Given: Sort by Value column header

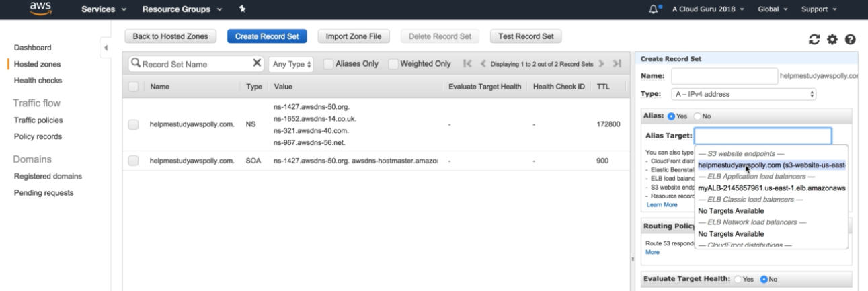Looking at the screenshot, I should [282, 87].
